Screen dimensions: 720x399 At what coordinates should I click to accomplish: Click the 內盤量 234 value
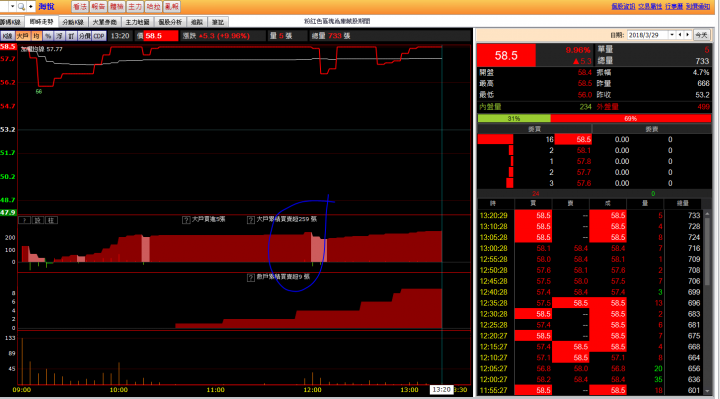(585, 107)
